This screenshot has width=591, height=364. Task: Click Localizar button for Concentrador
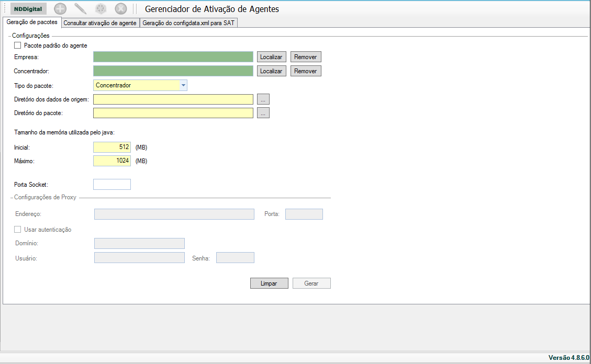271,71
